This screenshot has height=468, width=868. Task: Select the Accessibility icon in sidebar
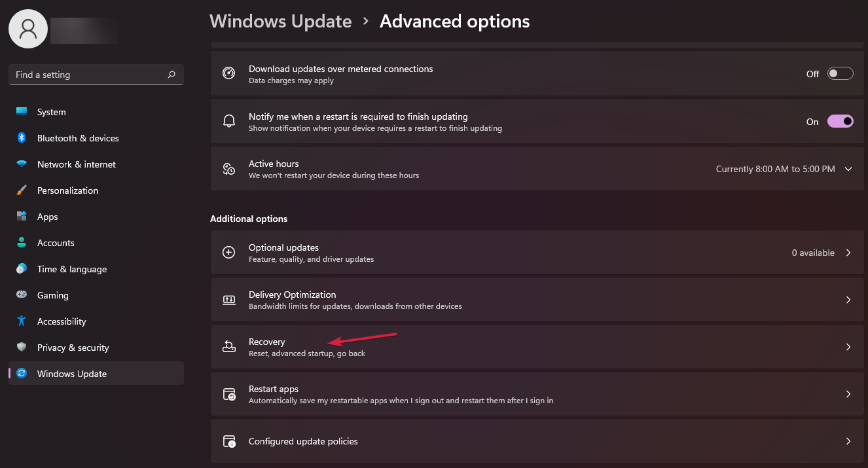22,321
